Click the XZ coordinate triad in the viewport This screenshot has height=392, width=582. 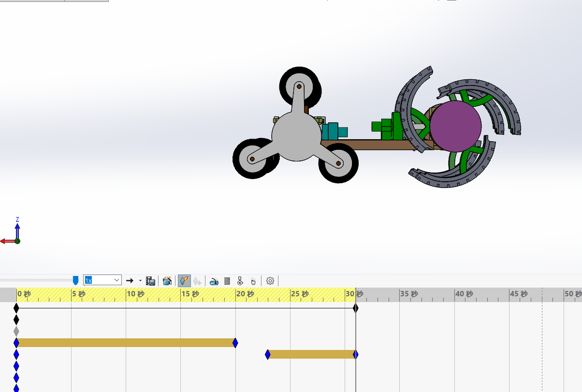[x=12, y=232]
